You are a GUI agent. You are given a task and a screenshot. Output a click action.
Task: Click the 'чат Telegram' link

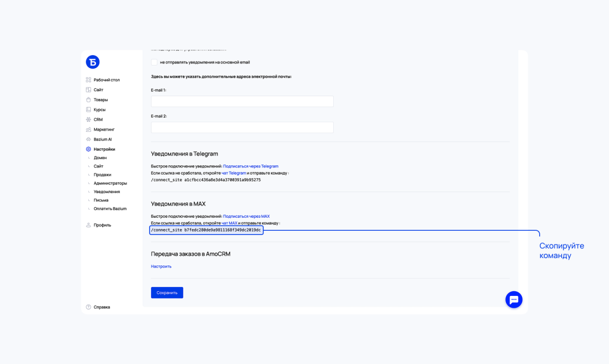(x=234, y=173)
